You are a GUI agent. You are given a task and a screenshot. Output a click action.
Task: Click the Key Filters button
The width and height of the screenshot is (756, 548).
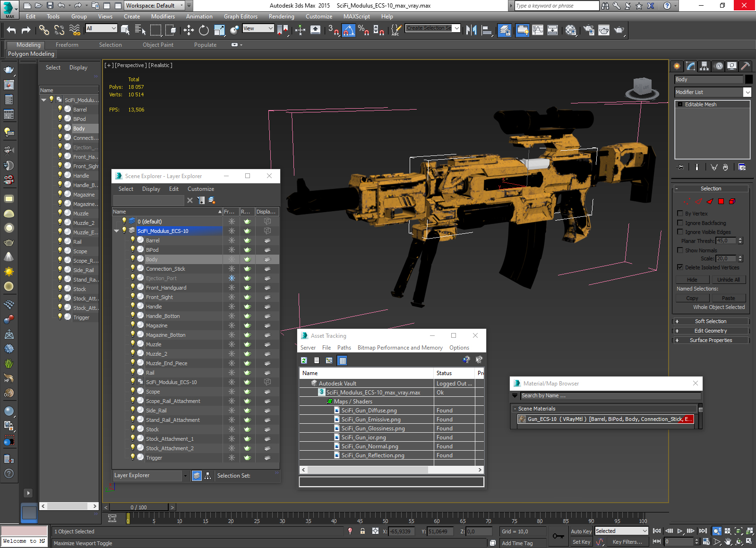pyautogui.click(x=627, y=542)
